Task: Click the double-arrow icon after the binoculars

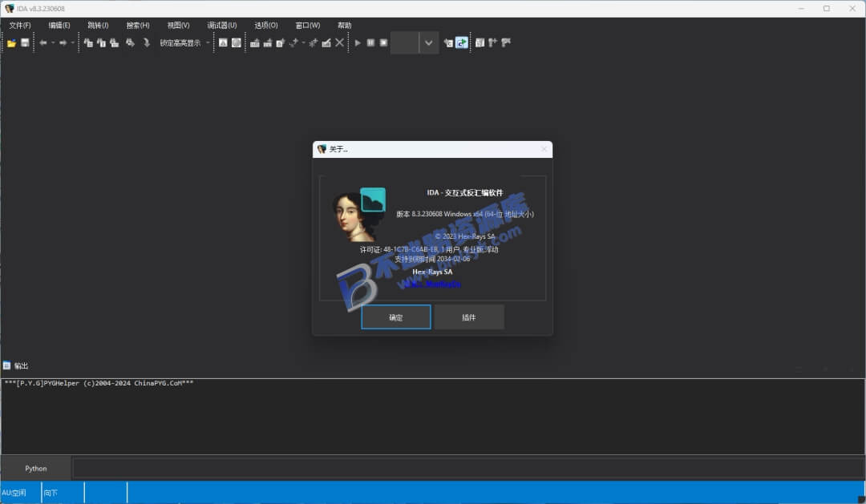Action: 131,42
